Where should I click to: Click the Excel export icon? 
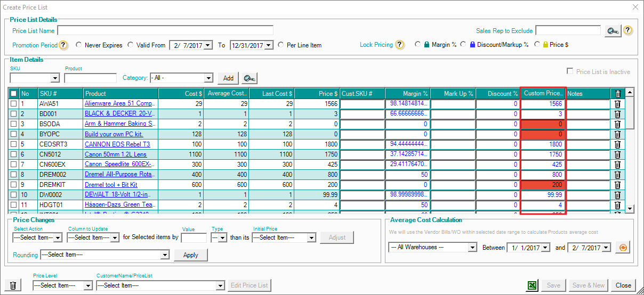(533, 285)
